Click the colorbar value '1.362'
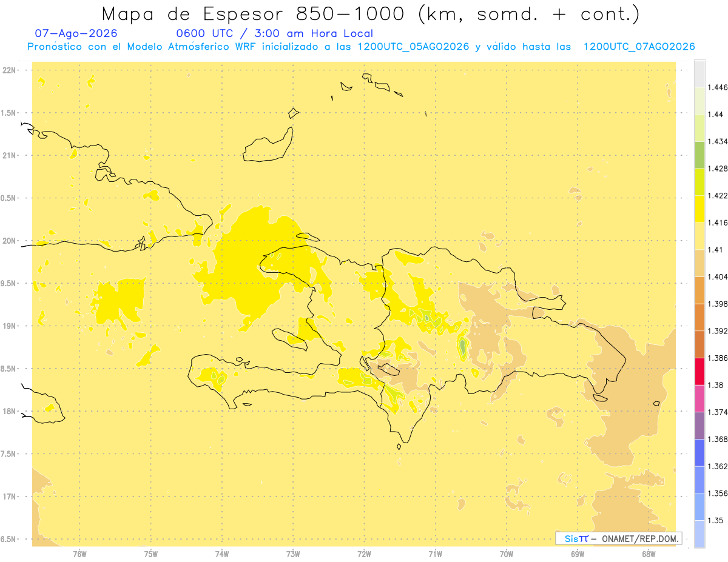 pos(717,466)
